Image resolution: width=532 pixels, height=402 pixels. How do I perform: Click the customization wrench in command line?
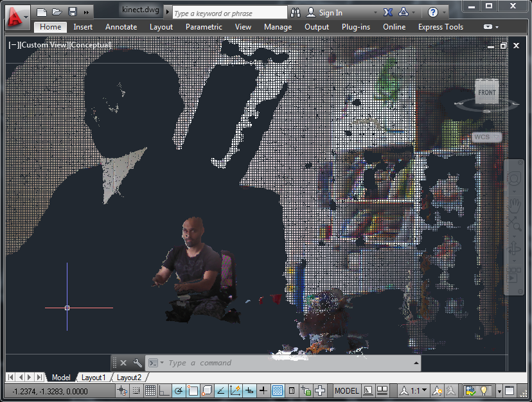(137, 363)
